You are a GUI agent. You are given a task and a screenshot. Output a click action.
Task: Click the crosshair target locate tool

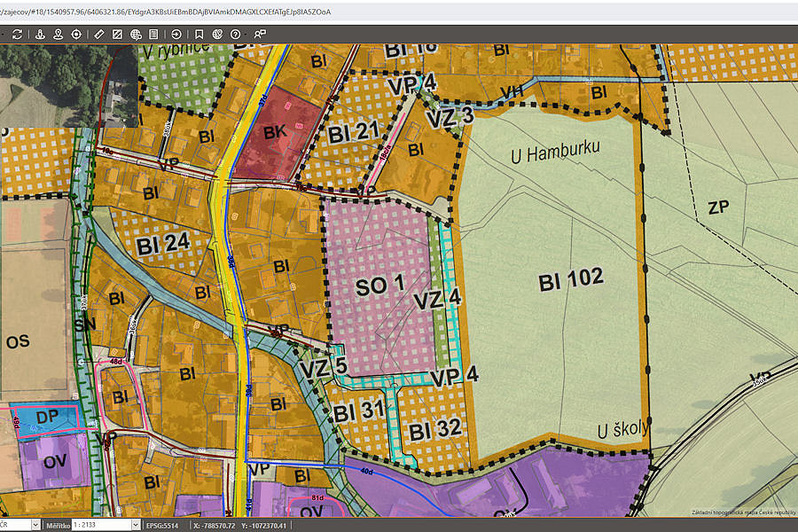[x=76, y=34]
